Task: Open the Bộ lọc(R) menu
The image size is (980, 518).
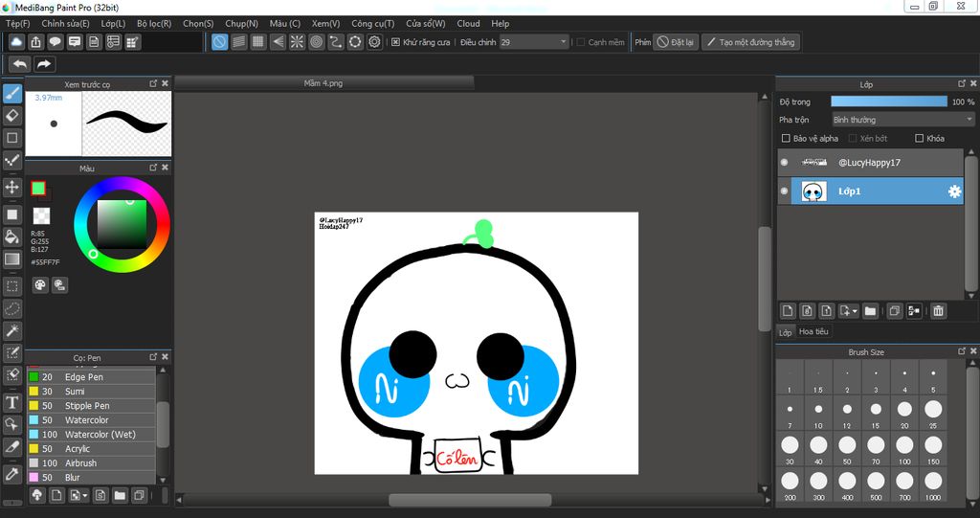Action: tap(154, 23)
